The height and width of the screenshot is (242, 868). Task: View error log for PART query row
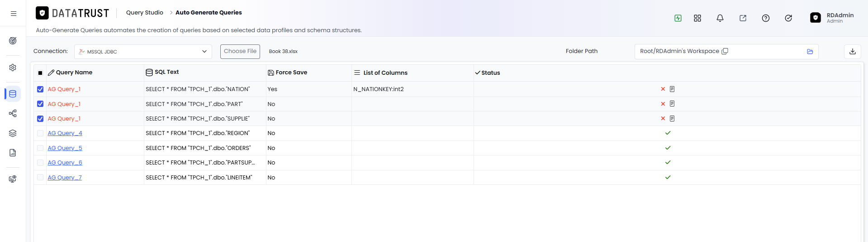pos(672,104)
